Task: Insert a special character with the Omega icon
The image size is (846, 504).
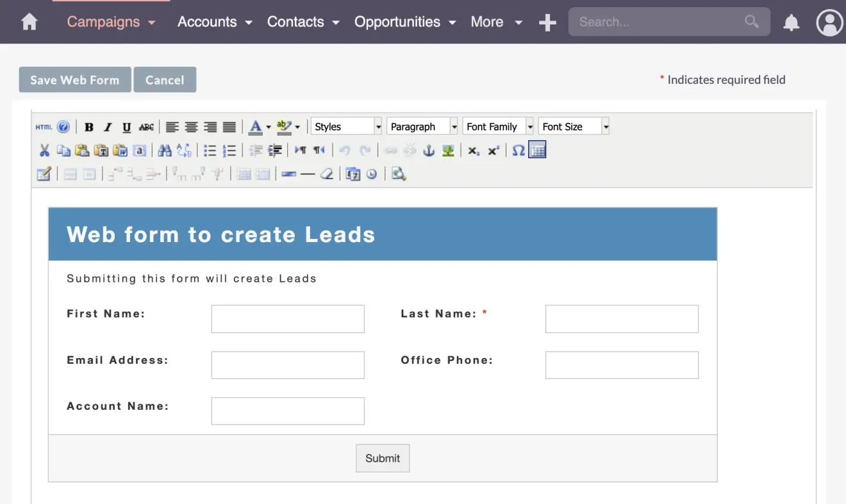Action: (x=518, y=150)
